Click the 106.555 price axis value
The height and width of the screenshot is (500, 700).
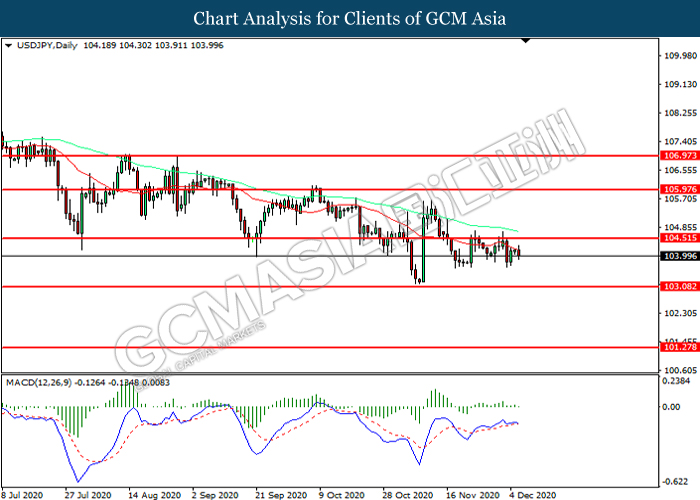click(680, 170)
